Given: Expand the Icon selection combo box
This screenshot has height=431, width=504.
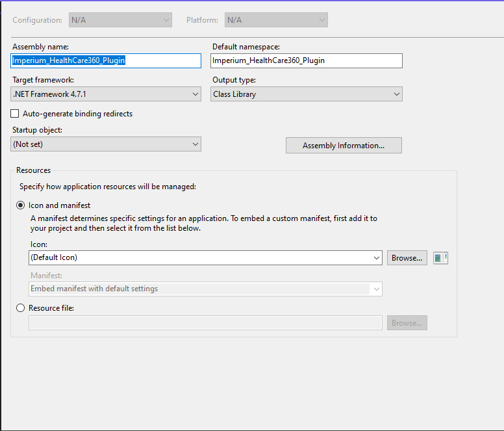Looking at the screenshot, I should (x=205, y=257).
